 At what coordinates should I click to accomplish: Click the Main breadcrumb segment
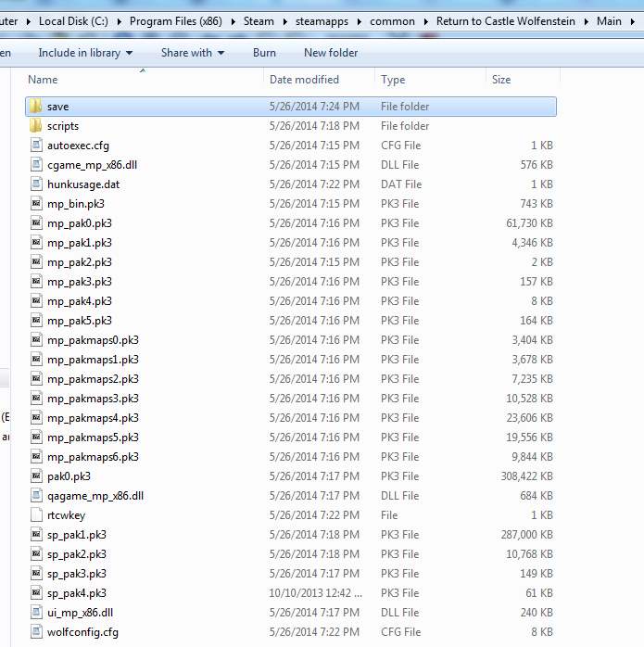coord(609,21)
